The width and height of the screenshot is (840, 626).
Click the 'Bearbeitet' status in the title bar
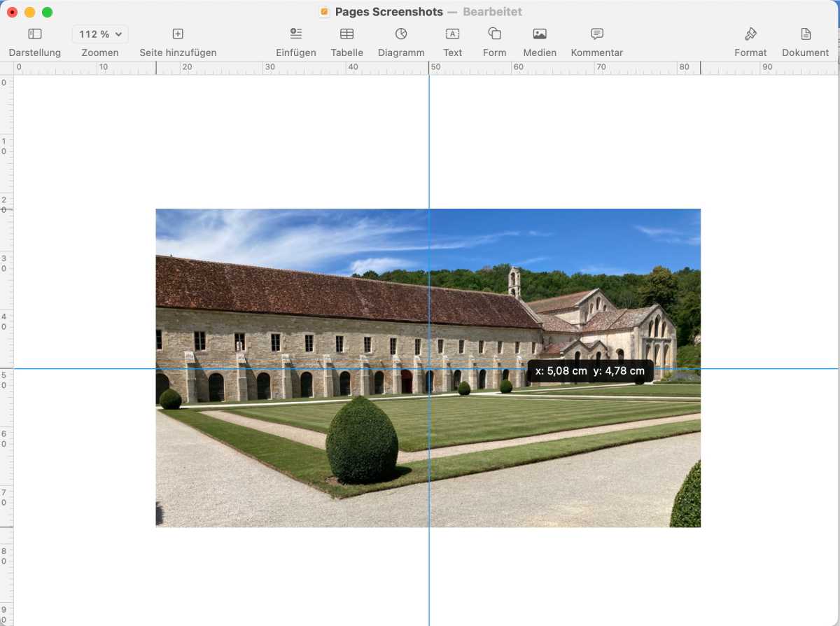click(x=492, y=12)
